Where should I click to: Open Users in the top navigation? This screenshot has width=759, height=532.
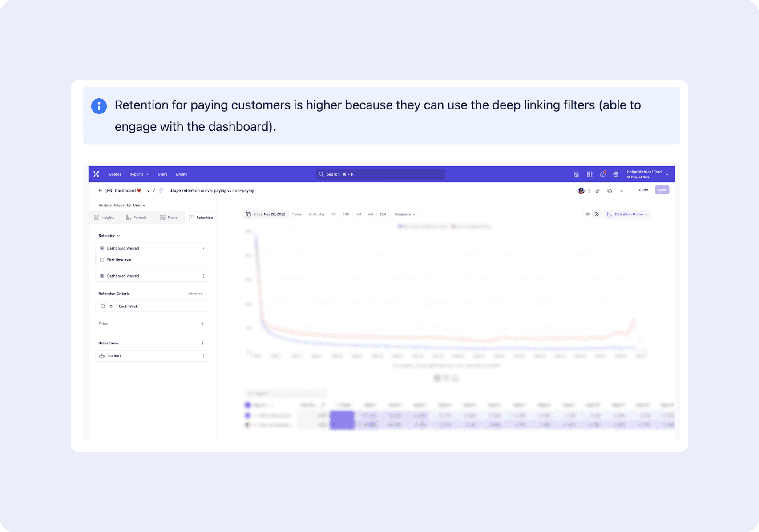(162, 174)
